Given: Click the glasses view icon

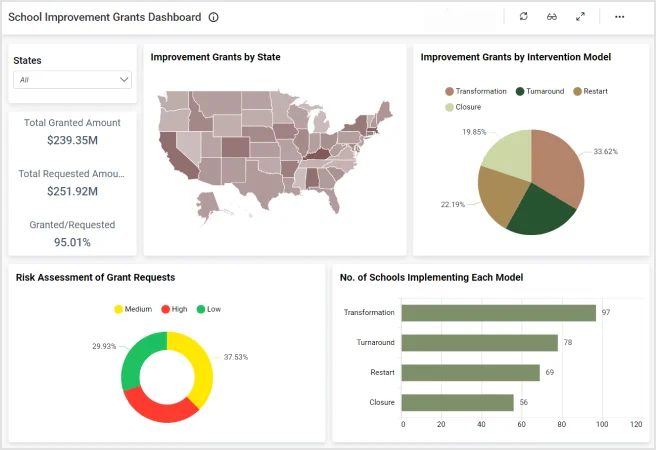Looking at the screenshot, I should point(551,17).
